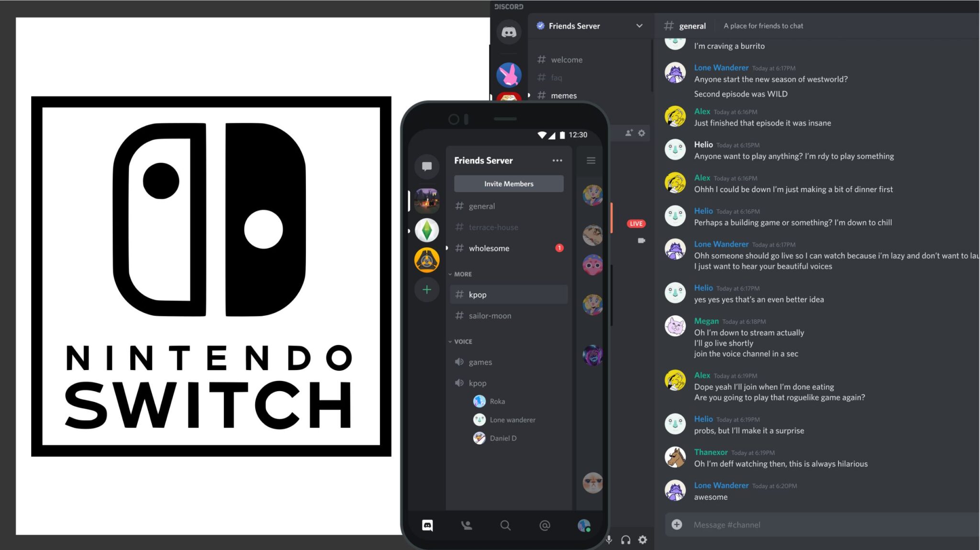Viewport: 980px width, 550px height.
Task: Toggle the member list with the hamburger icon
Action: (590, 160)
